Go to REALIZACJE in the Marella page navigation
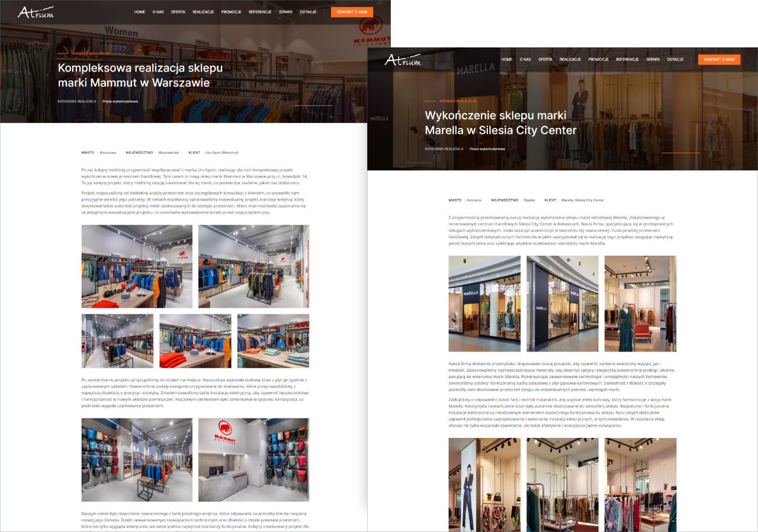758x532 pixels. (x=570, y=60)
